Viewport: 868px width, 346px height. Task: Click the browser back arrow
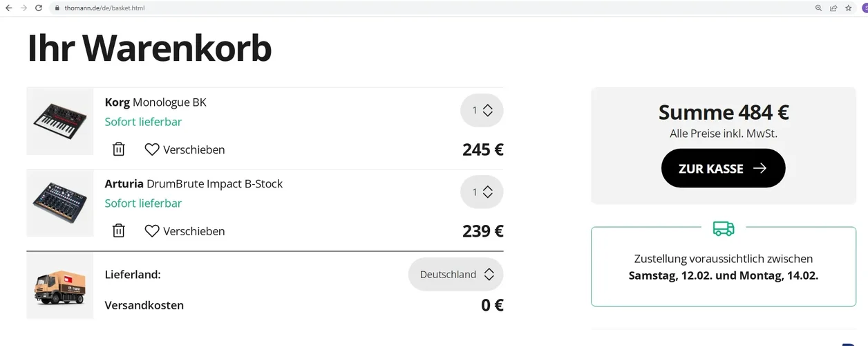[8, 8]
